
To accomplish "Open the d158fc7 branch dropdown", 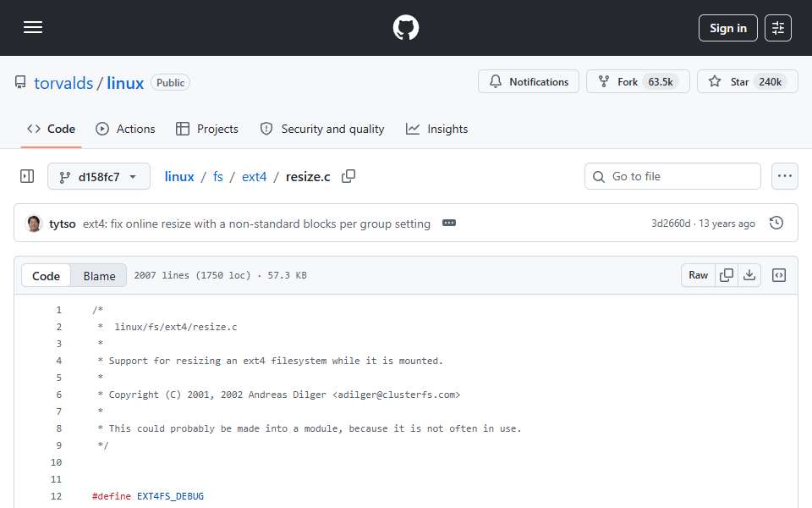I will click(99, 177).
